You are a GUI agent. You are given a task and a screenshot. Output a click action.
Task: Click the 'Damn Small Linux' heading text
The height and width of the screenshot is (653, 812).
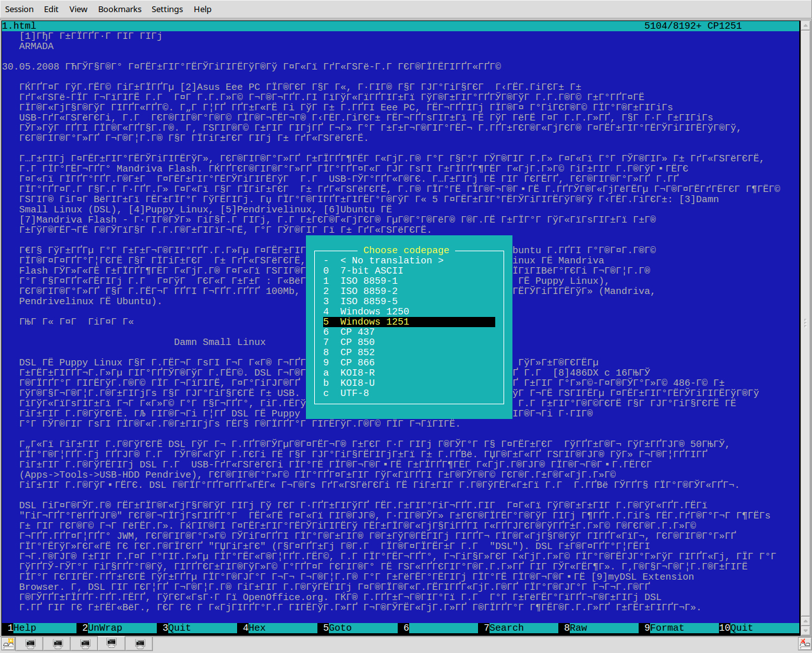220,342
